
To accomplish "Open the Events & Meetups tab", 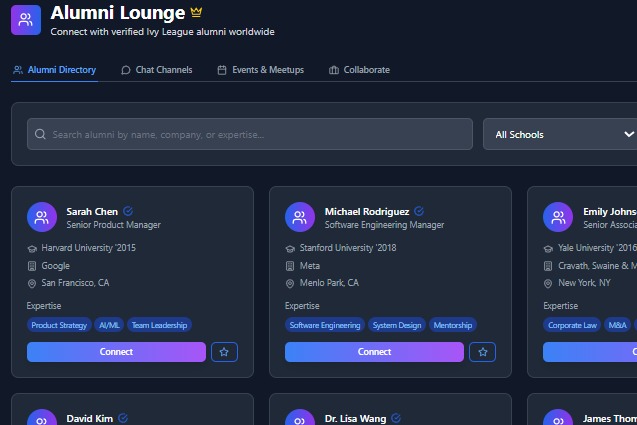I will pos(260,70).
